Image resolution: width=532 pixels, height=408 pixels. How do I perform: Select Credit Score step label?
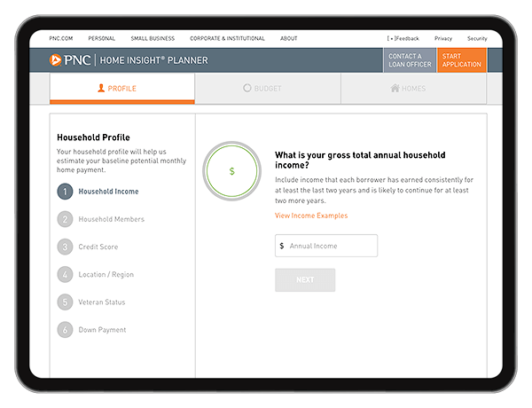[x=98, y=247]
